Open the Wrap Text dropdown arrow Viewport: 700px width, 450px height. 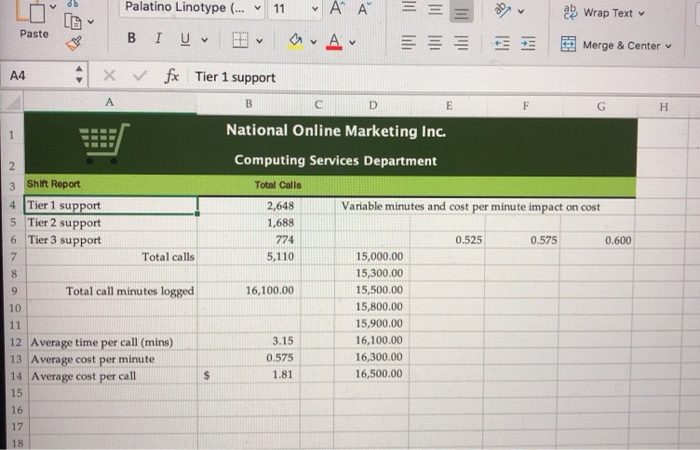[x=641, y=13]
